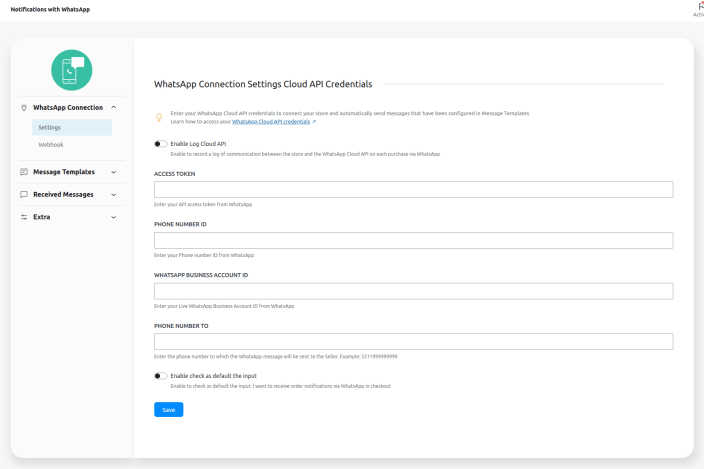Click the WhatsApp phone logo icon
The height and width of the screenshot is (469, 704).
tap(72, 70)
